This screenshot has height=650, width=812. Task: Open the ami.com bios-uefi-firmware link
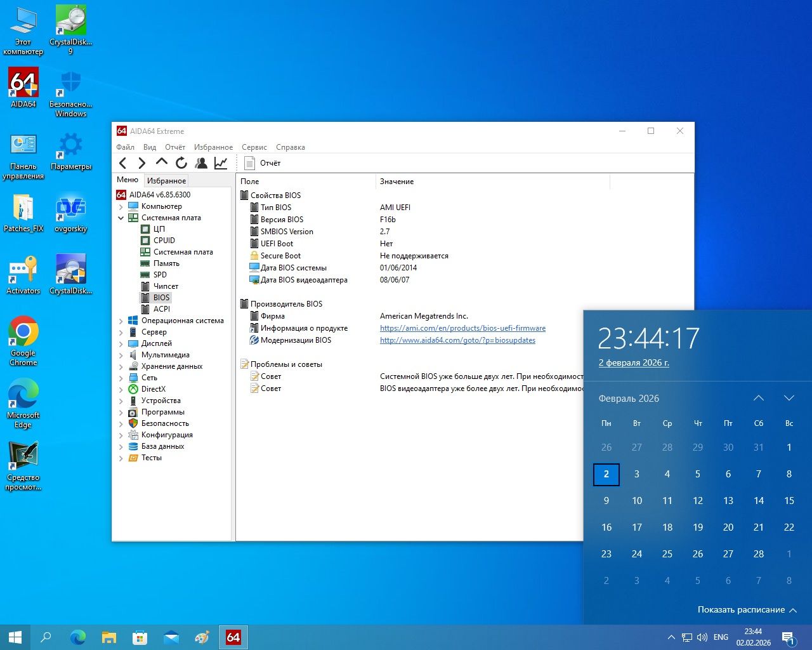(462, 328)
